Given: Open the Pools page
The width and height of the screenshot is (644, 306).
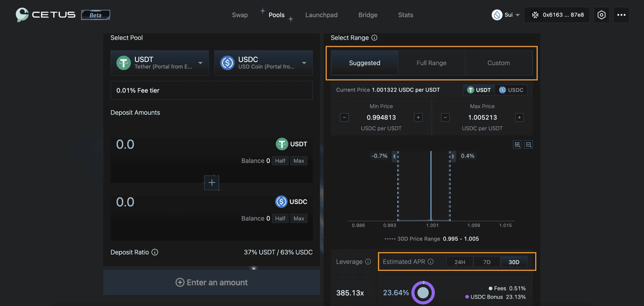Looking at the screenshot, I should click(276, 15).
